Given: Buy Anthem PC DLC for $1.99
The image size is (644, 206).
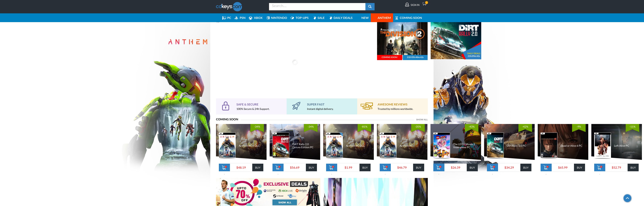Looking at the screenshot, I should [365, 167].
